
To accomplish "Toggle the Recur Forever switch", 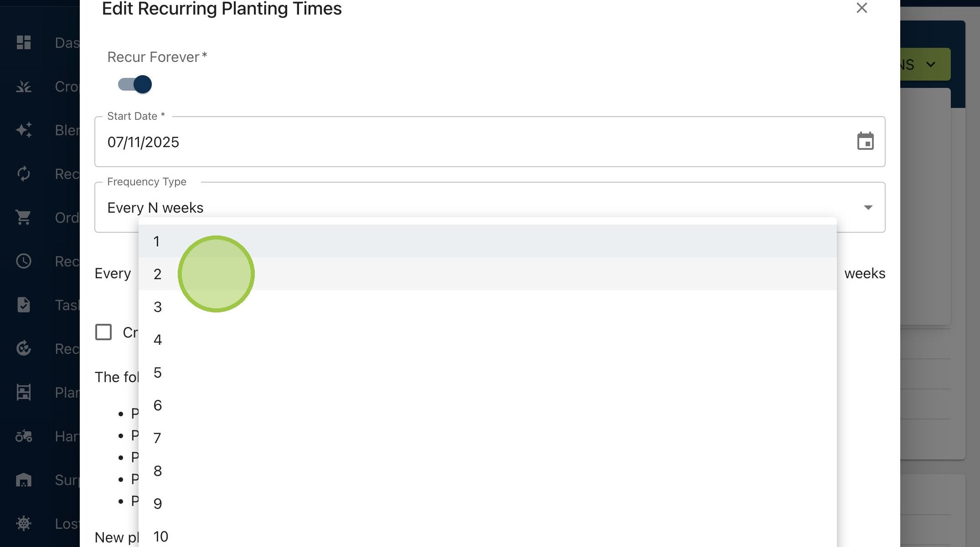I will (x=135, y=85).
